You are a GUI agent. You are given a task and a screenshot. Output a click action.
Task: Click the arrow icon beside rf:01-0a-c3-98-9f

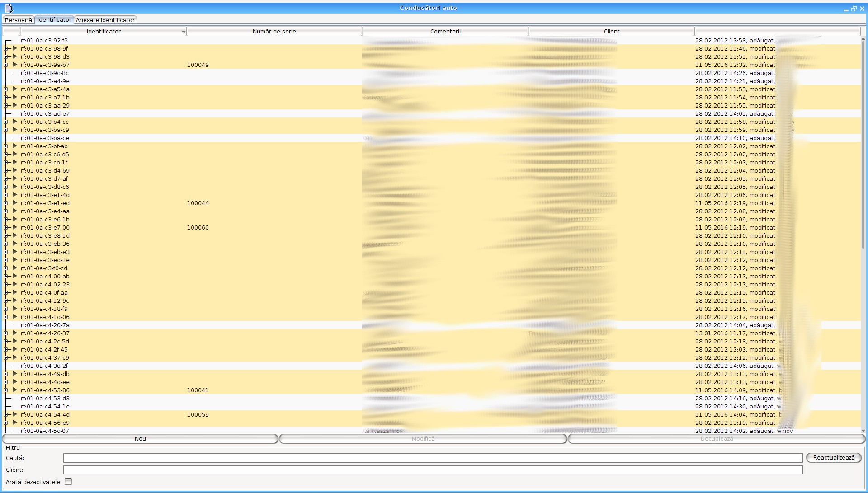[x=15, y=48]
